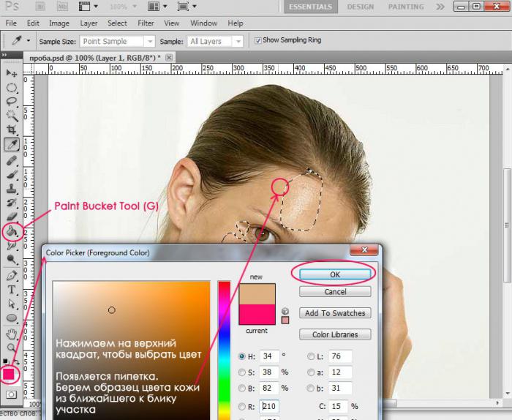512x420 pixels.
Task: Click the H value field showing 34
Action: (x=269, y=356)
